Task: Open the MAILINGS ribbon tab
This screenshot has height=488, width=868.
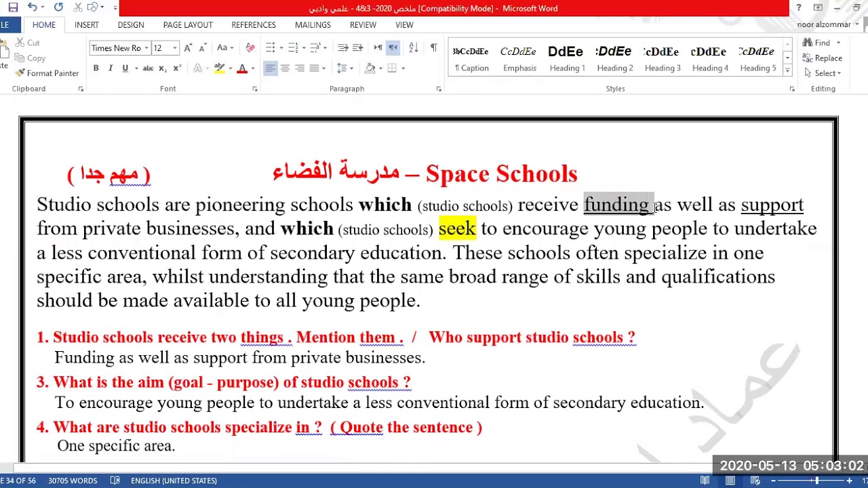Action: pyautogui.click(x=313, y=25)
